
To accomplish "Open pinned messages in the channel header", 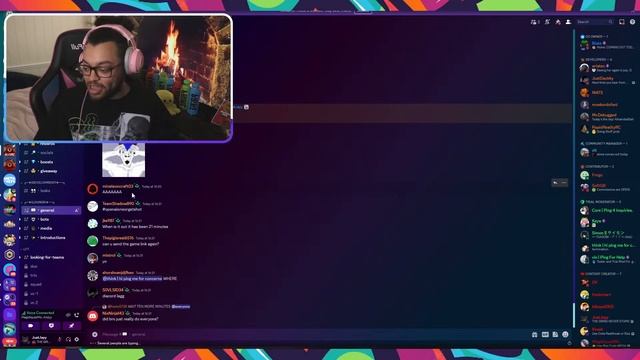I will (x=558, y=22).
